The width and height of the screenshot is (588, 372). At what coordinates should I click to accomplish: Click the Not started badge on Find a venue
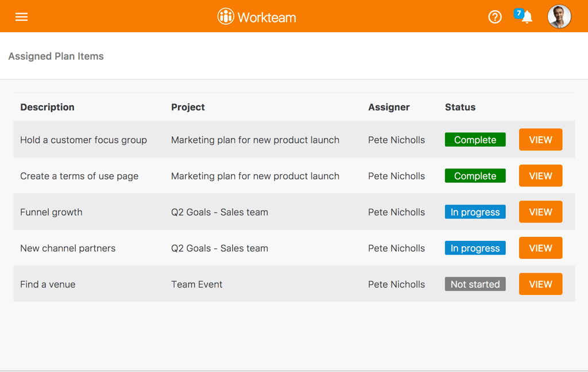475,284
